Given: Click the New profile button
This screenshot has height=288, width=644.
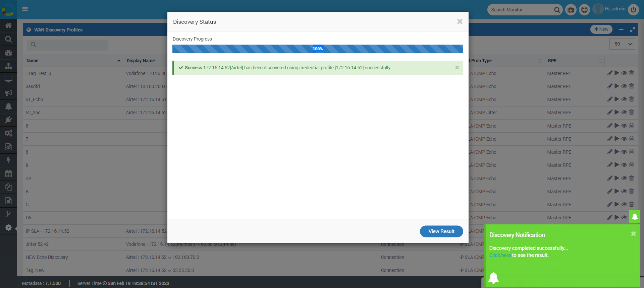Looking at the screenshot, I should pyautogui.click(x=601, y=29).
